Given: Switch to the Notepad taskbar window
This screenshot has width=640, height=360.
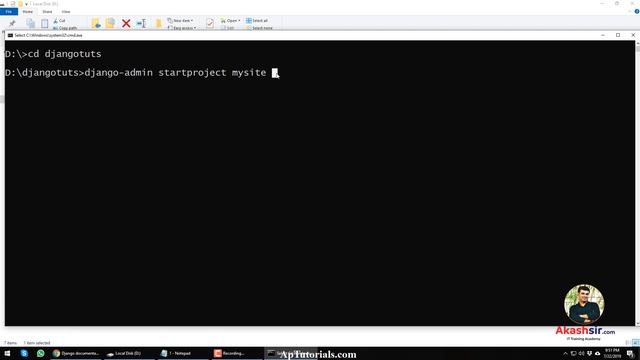Looking at the screenshot, I should click(x=182, y=353).
